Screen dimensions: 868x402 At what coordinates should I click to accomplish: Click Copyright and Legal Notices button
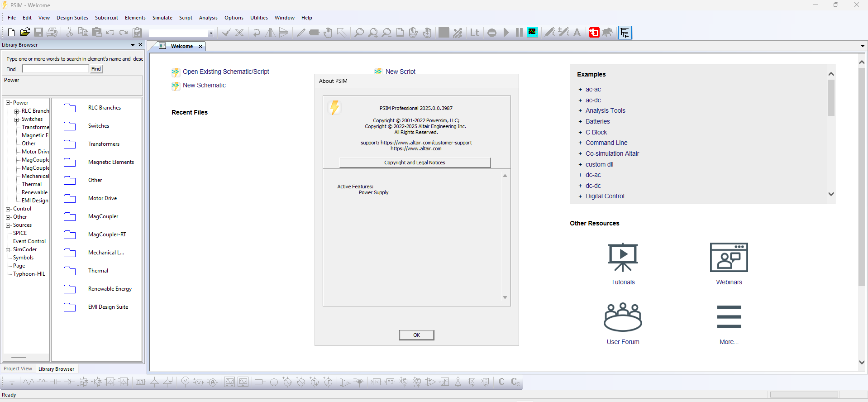(415, 163)
